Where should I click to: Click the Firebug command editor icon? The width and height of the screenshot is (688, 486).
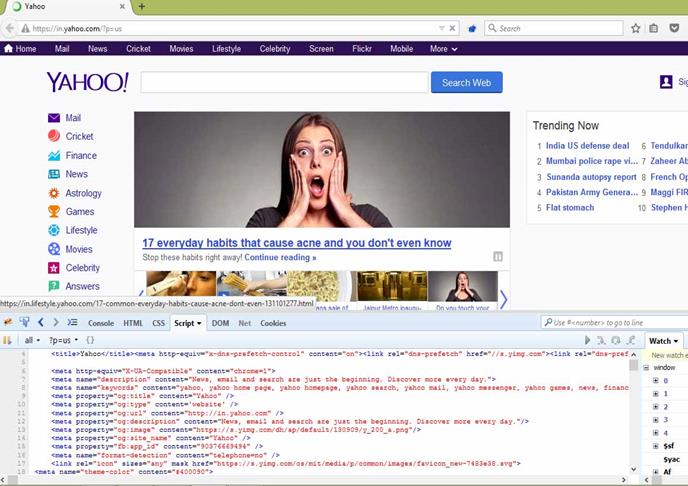click(72, 323)
